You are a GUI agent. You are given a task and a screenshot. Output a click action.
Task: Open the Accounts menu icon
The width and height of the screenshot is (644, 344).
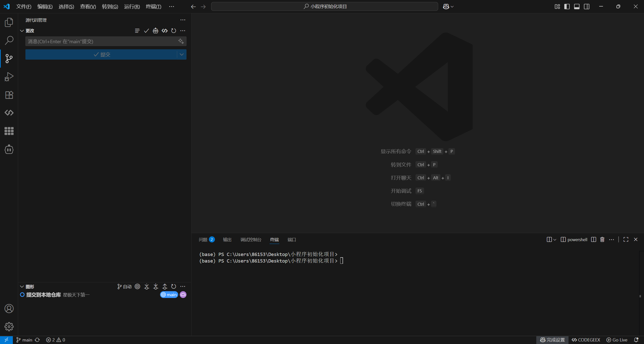tap(9, 309)
